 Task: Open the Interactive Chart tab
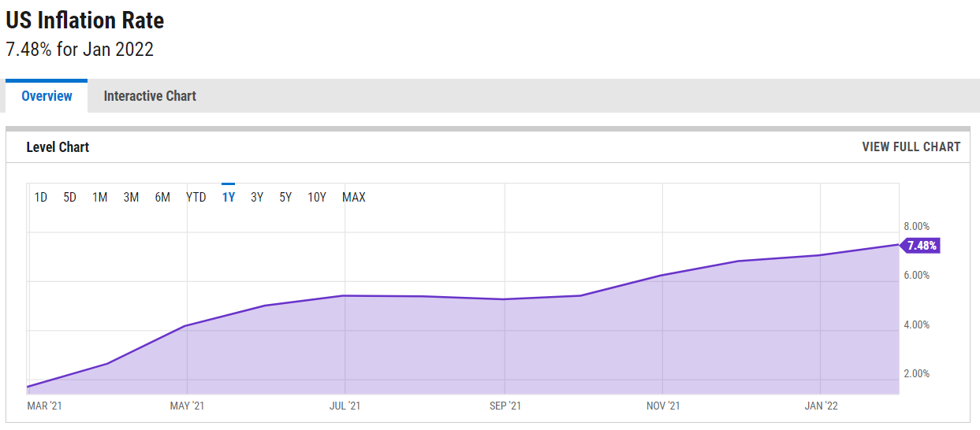(150, 96)
